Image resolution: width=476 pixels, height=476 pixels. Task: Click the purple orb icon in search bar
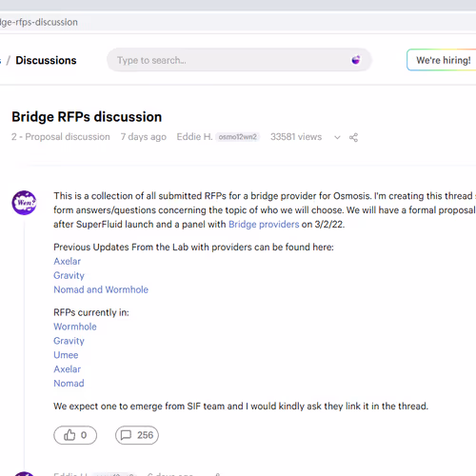356,60
